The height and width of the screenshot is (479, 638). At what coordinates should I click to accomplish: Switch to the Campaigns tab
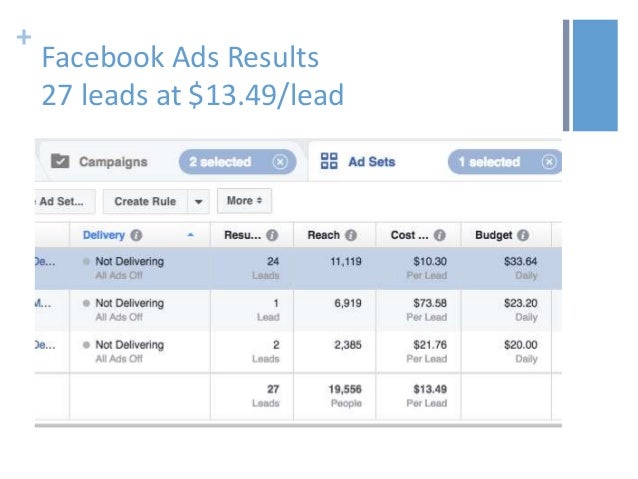113,162
